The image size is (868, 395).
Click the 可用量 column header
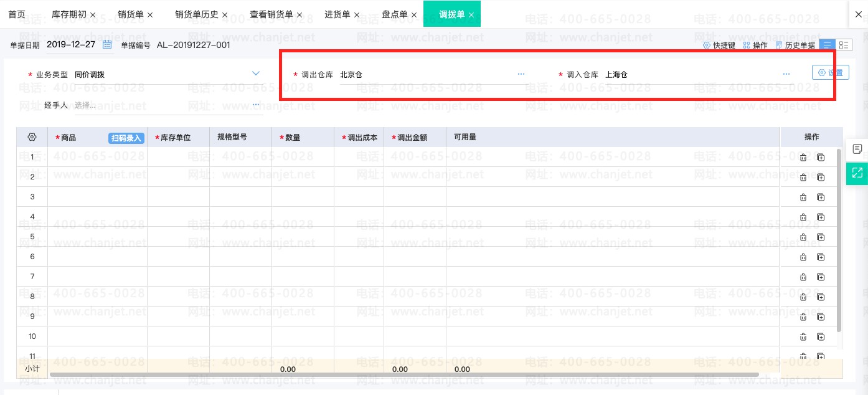click(613, 137)
